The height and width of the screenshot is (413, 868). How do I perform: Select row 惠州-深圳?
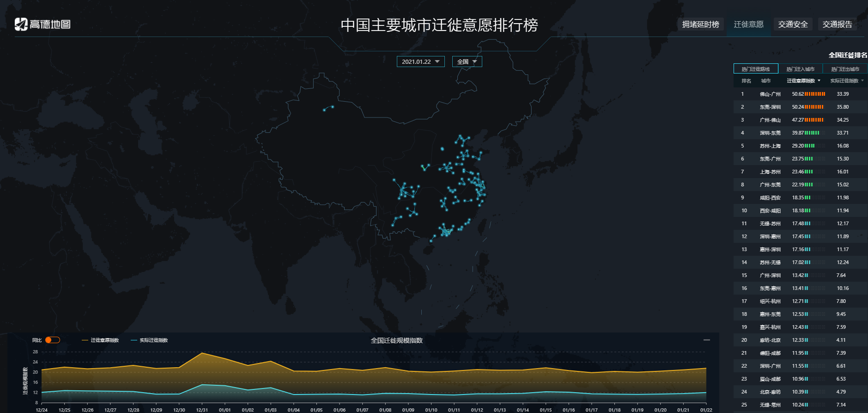click(x=801, y=249)
